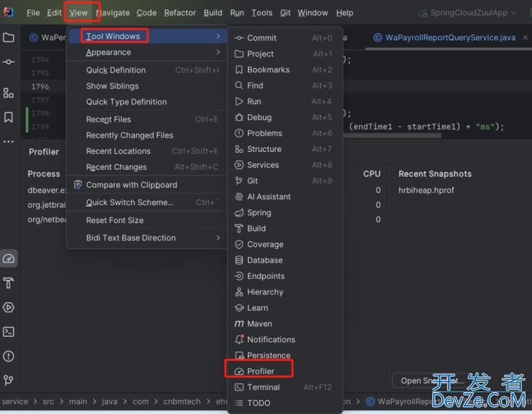The width and height of the screenshot is (532, 414).
Task: Open the Git menu in menu bar
Action: point(285,13)
